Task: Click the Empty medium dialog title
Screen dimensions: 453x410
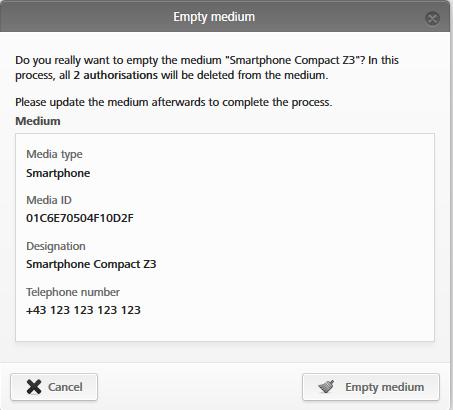Action: coord(214,17)
